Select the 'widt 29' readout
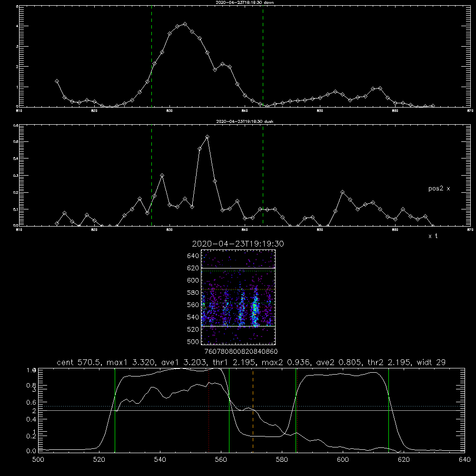 point(431,362)
